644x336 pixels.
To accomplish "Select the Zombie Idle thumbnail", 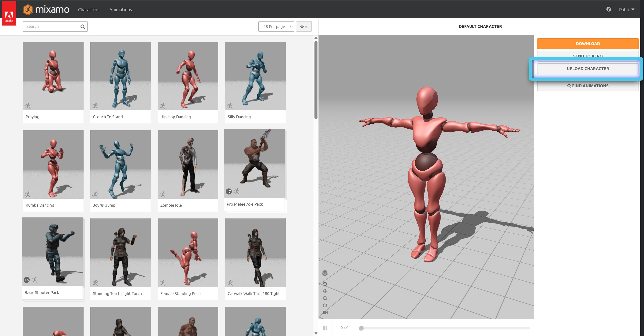I will point(188,165).
